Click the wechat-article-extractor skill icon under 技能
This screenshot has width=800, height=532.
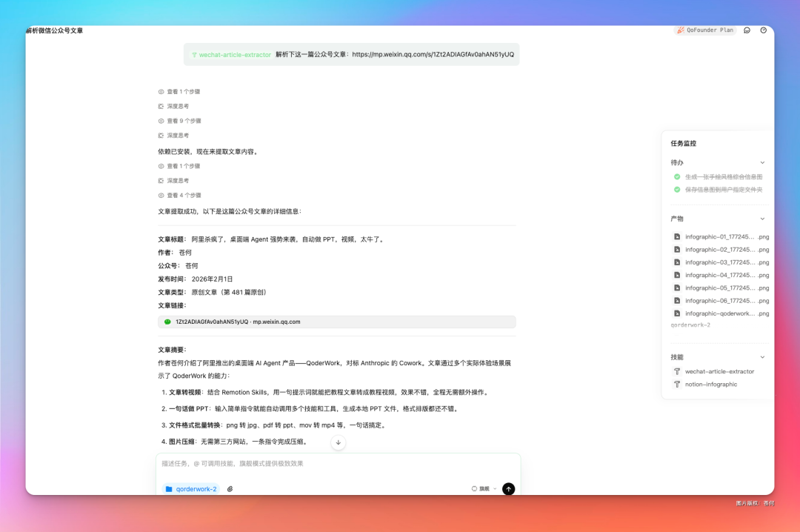pyautogui.click(x=676, y=370)
